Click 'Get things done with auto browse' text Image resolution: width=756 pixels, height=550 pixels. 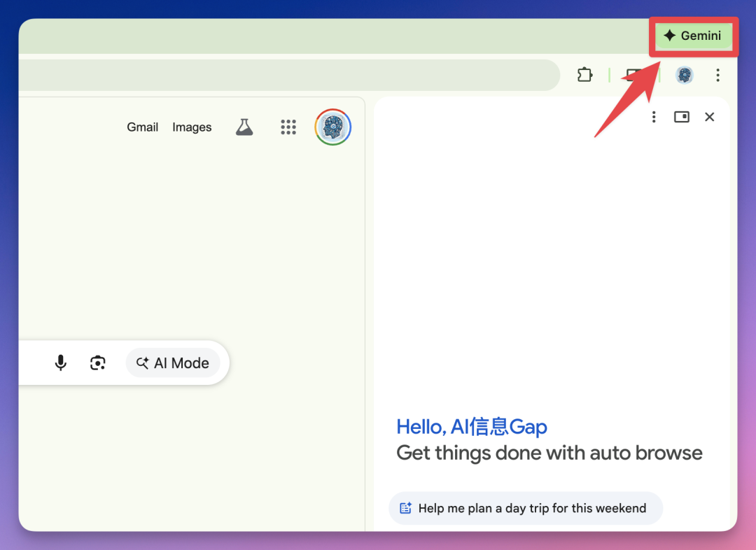pyautogui.click(x=549, y=453)
